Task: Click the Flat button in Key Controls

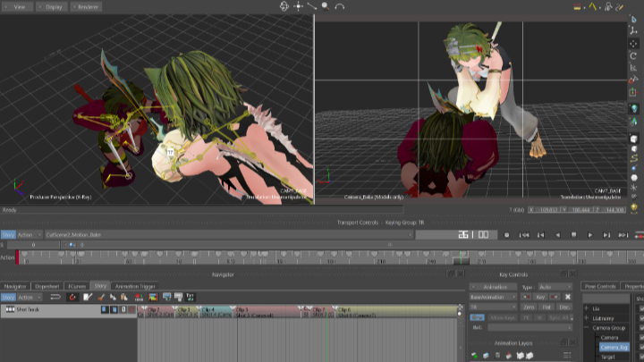Action: (547, 307)
